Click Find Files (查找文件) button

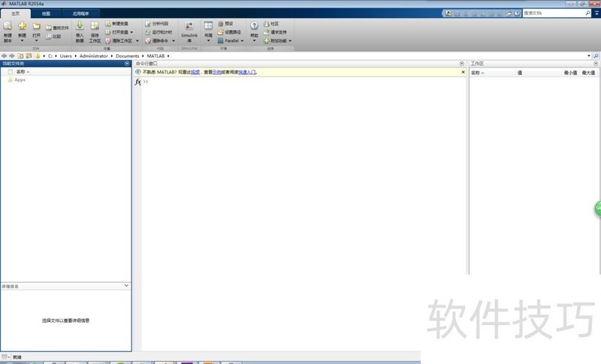(57, 28)
